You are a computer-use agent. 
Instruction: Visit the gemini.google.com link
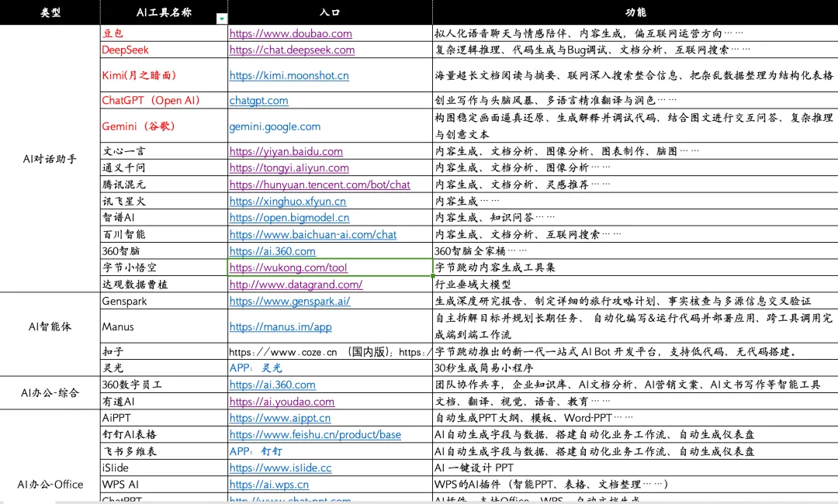tap(275, 126)
